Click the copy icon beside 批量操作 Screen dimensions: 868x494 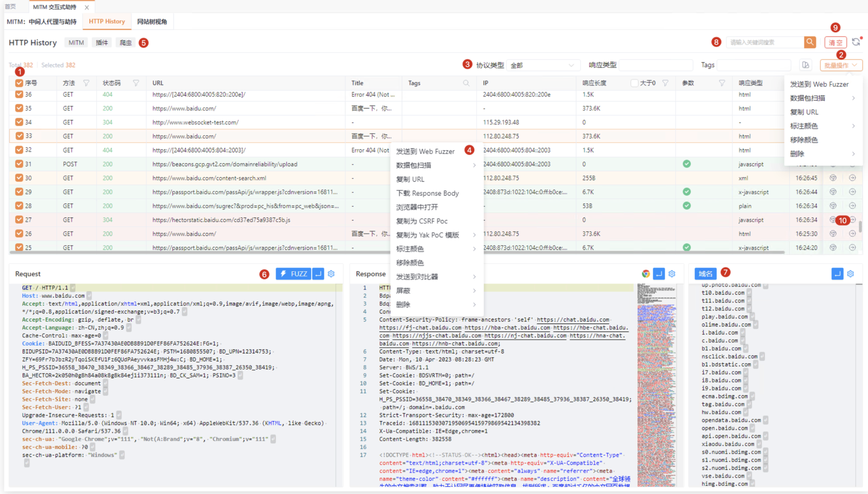click(x=805, y=65)
